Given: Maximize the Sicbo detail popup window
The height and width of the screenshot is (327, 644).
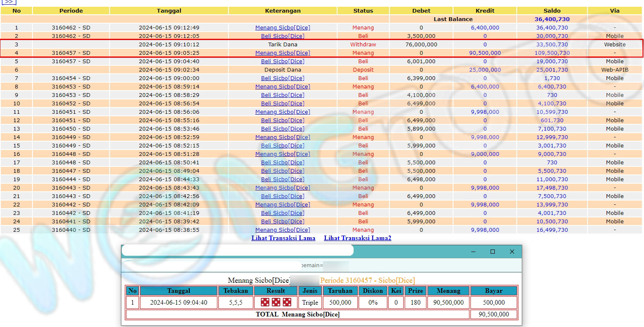Looking at the screenshot, I should [x=492, y=252].
